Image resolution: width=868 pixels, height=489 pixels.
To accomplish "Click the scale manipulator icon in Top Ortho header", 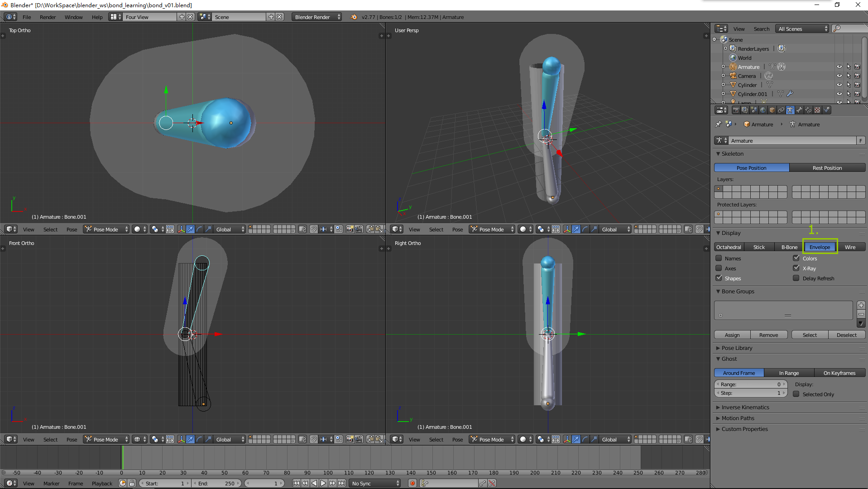I will click(x=208, y=229).
